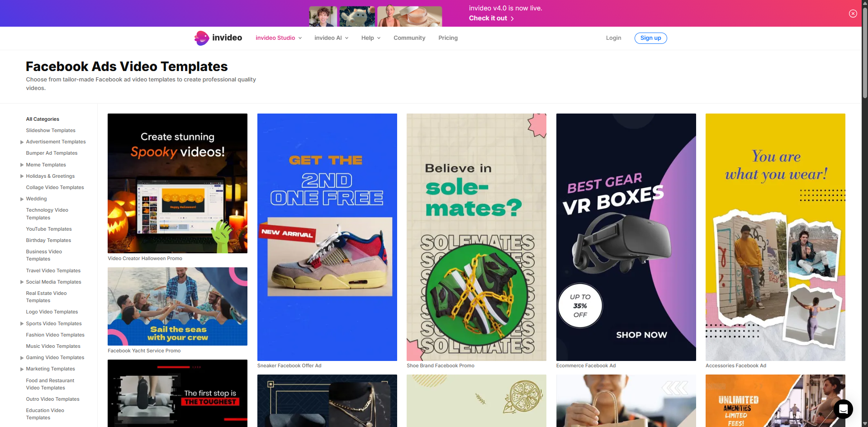Image resolution: width=868 pixels, height=427 pixels.
Task: Open the support chat bubble
Action: (843, 409)
